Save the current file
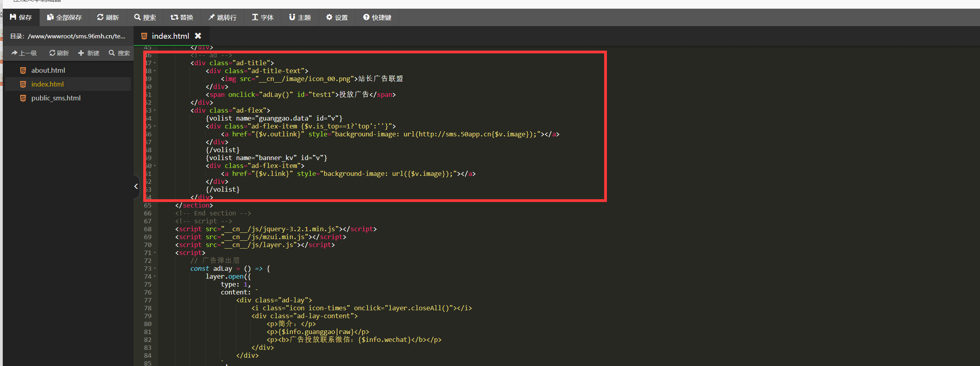 click(21, 17)
